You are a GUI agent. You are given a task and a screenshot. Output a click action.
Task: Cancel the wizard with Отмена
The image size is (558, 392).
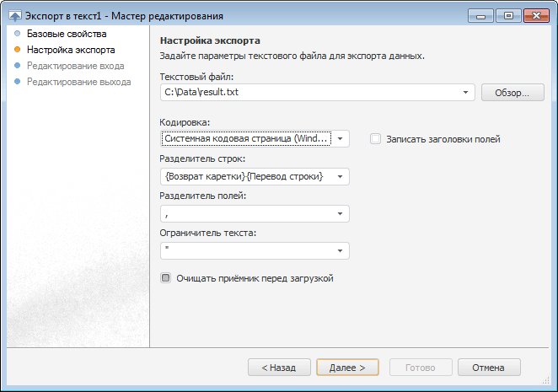pos(489,368)
